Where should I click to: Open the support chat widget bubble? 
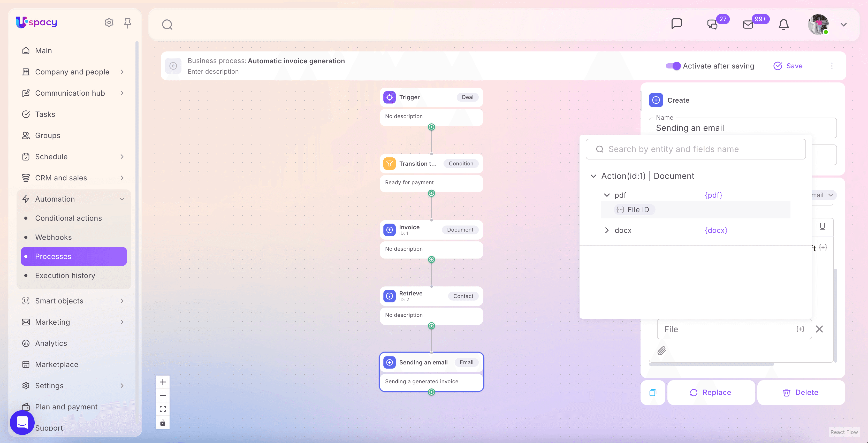[x=22, y=422]
